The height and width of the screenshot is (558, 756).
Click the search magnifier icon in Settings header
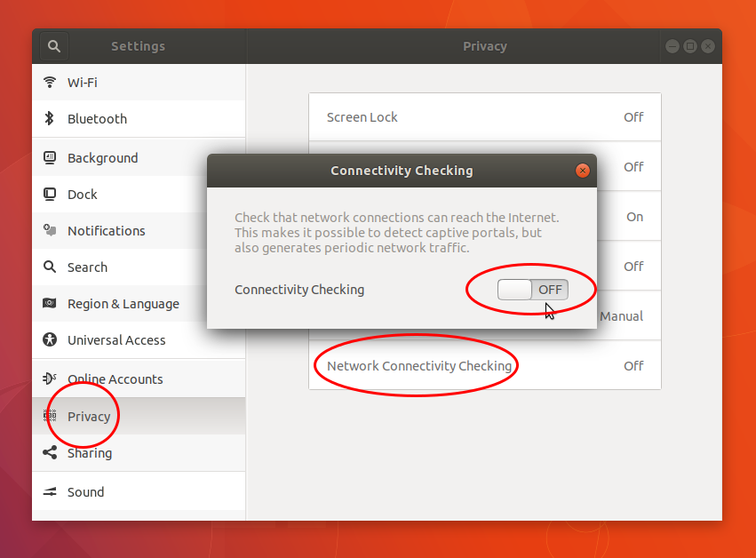[x=54, y=46]
